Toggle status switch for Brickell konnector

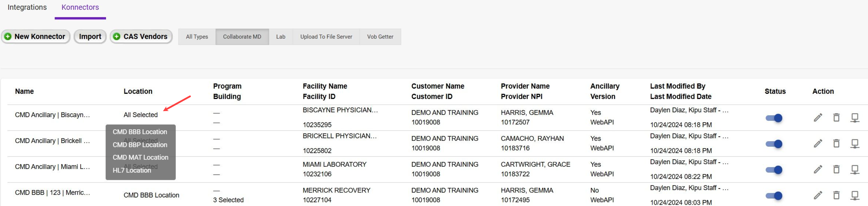774,144
